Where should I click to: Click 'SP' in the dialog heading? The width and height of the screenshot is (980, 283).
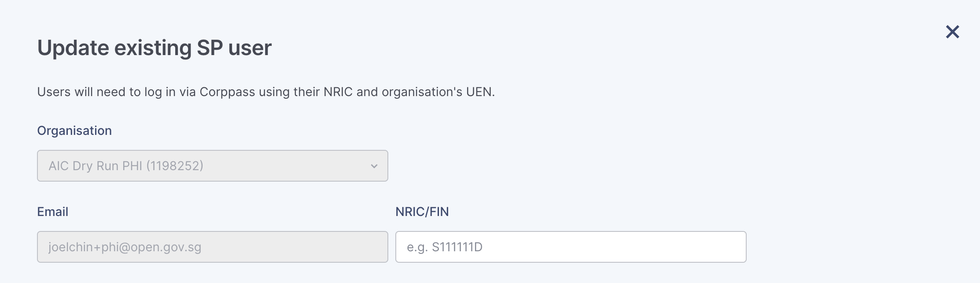pyautogui.click(x=210, y=48)
